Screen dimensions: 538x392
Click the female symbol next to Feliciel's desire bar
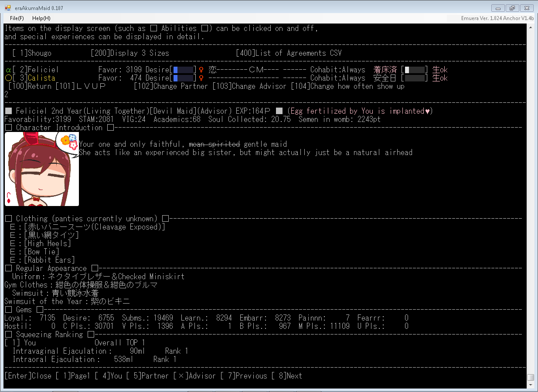(x=201, y=70)
